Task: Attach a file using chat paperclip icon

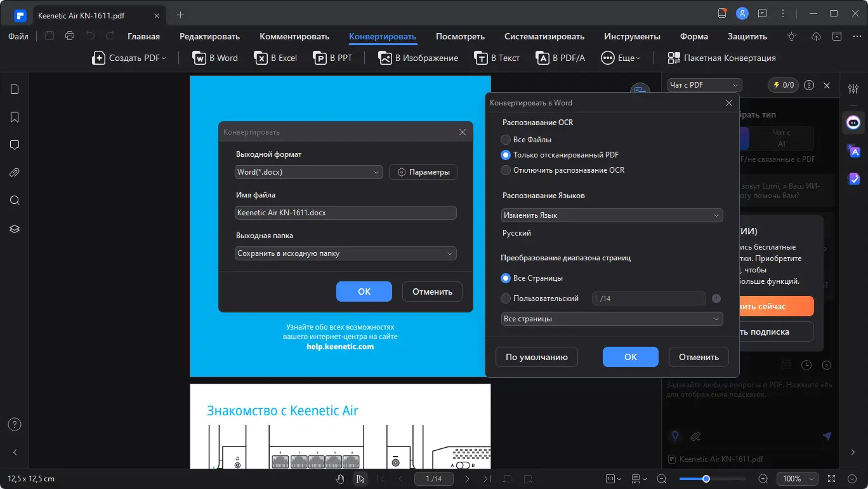Action: coord(695,436)
